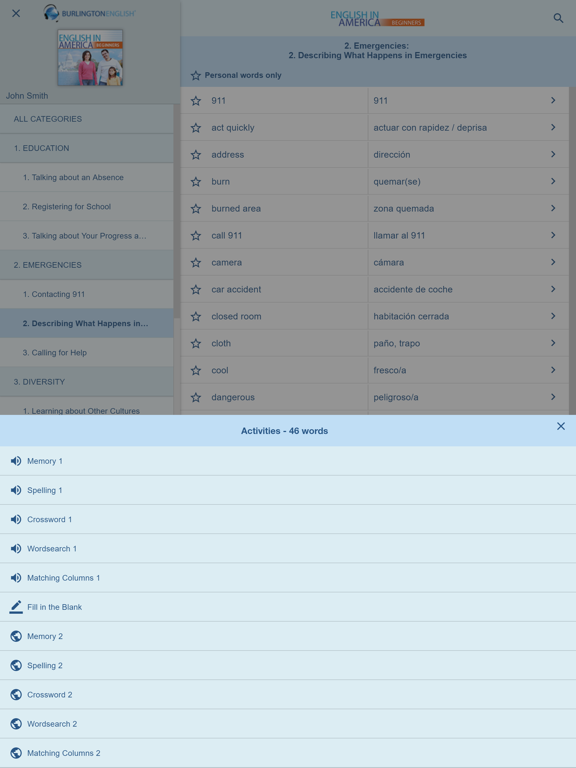Star the word act quickly

coord(196,128)
